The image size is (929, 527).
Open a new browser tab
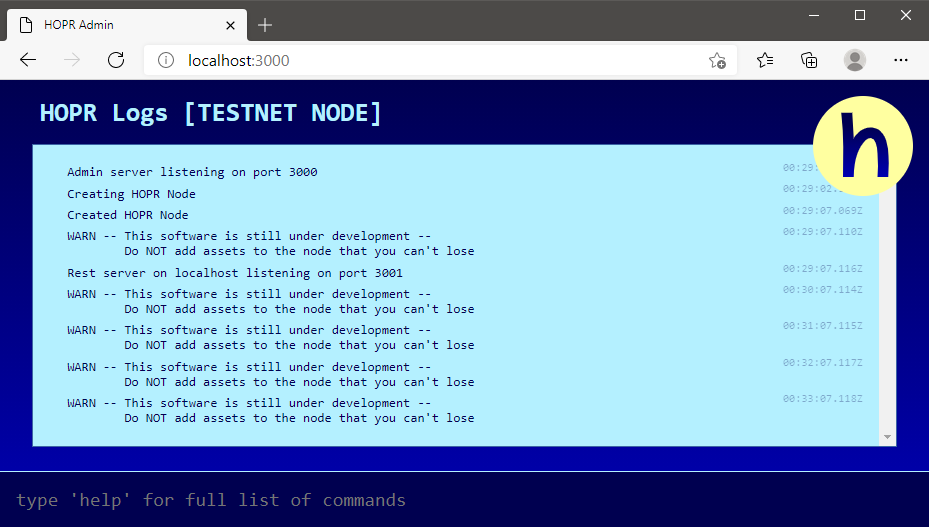[265, 25]
